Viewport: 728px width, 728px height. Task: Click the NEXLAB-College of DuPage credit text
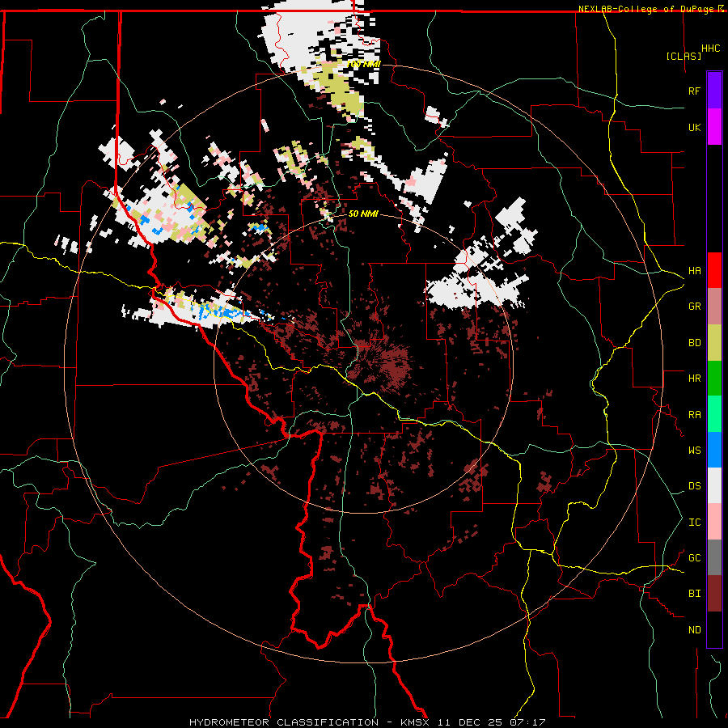(647, 9)
